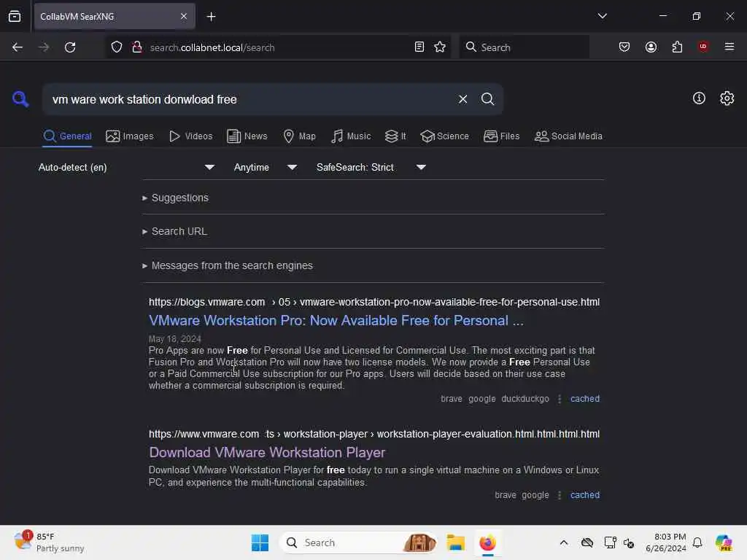Bookmark this page with the star icon
Screen dimensions: 747x560
tap(440, 47)
